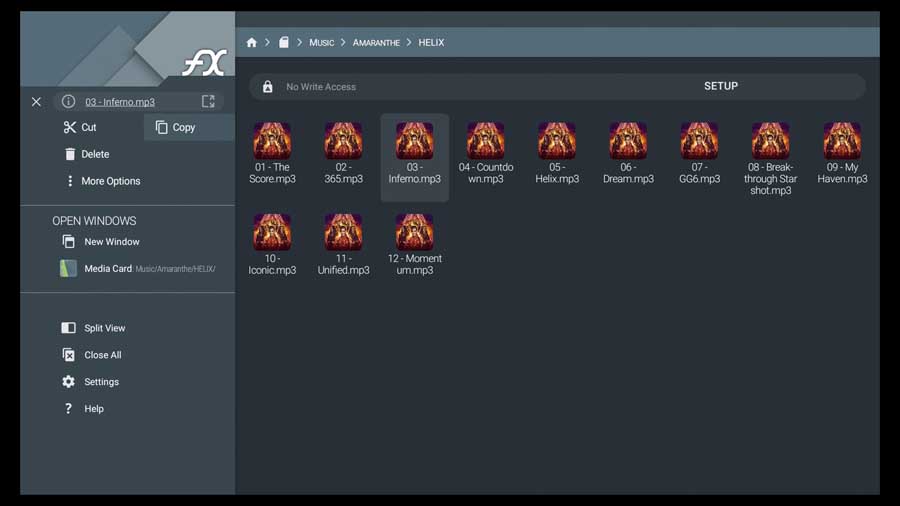
Task: Select 06 - Dream.mp3 file
Action: (628, 153)
